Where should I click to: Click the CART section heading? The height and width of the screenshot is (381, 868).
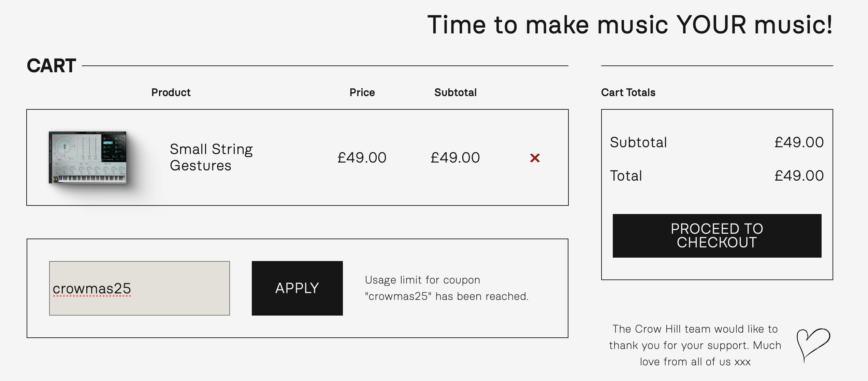(52, 65)
